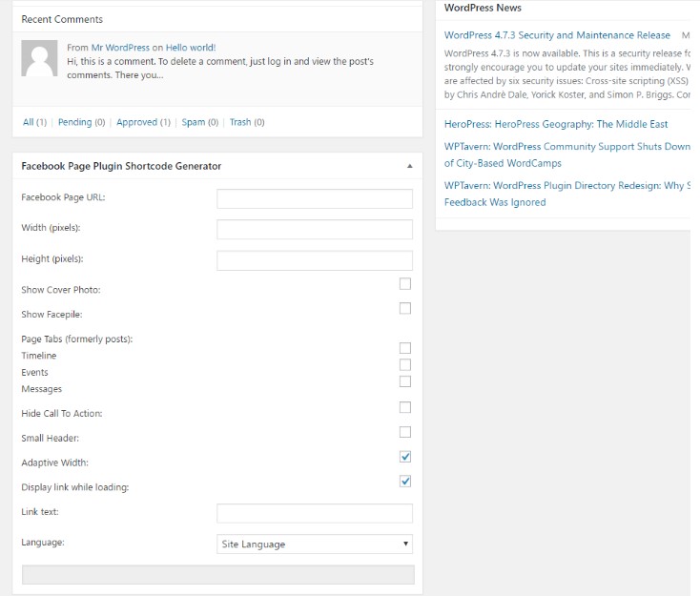Focus the Width (pixels) input
The width and height of the screenshot is (700, 596).
pos(315,230)
